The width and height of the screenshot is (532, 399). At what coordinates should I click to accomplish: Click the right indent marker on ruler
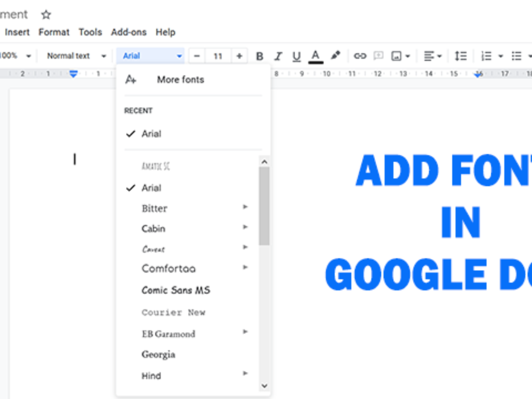coord(478,74)
